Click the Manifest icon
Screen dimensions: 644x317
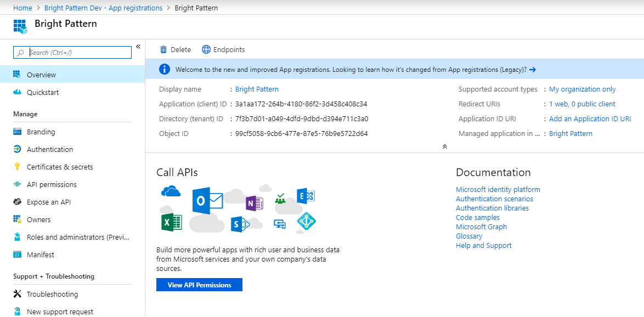(17, 254)
